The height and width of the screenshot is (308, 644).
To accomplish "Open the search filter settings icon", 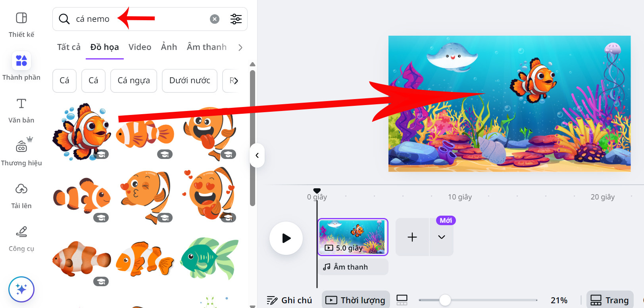I will pos(236,19).
